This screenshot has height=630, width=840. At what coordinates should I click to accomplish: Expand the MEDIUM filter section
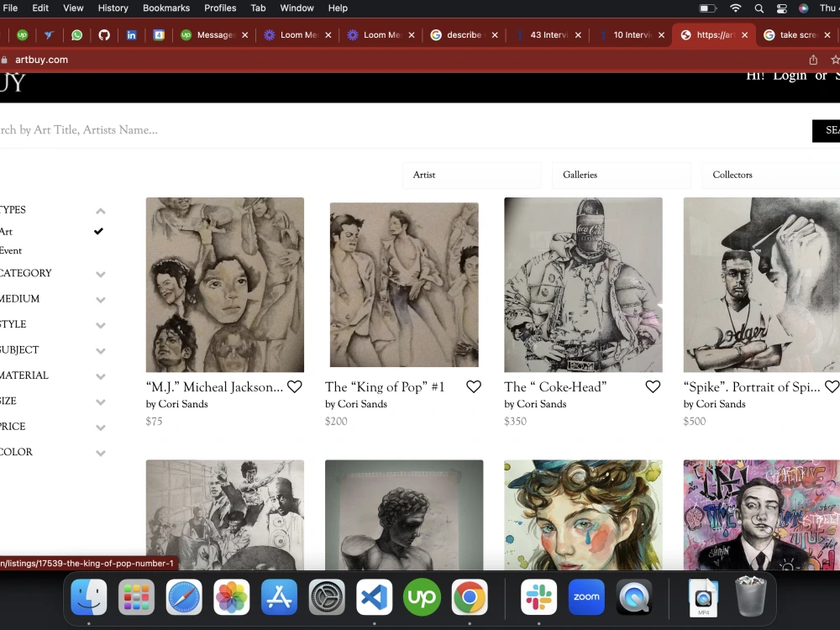click(x=100, y=300)
